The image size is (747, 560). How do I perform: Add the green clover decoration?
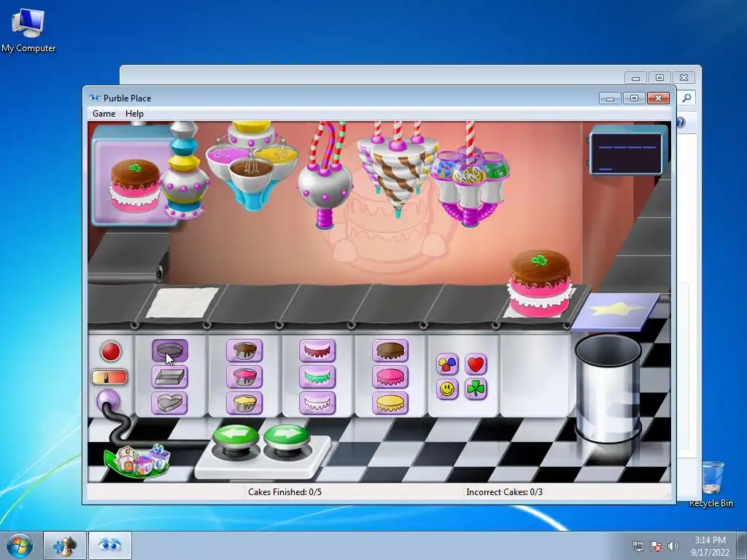click(476, 389)
